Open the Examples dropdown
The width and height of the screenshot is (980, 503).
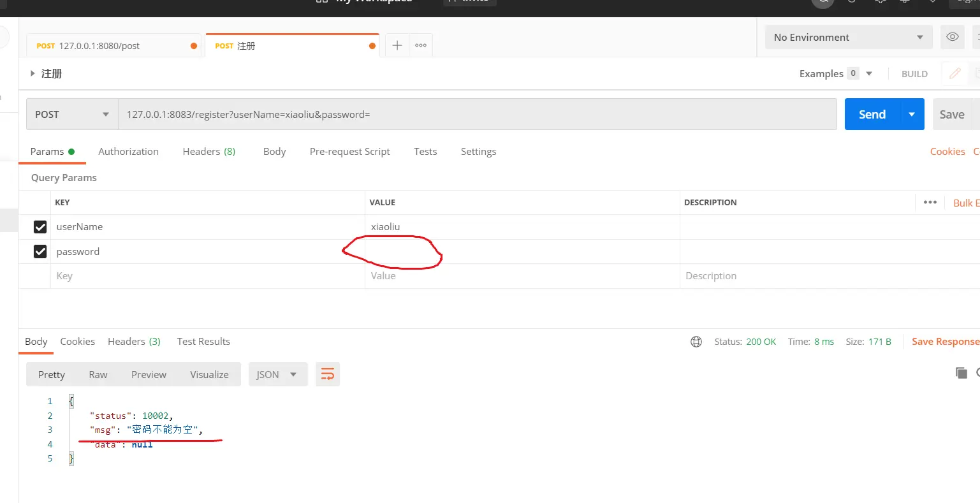point(836,73)
